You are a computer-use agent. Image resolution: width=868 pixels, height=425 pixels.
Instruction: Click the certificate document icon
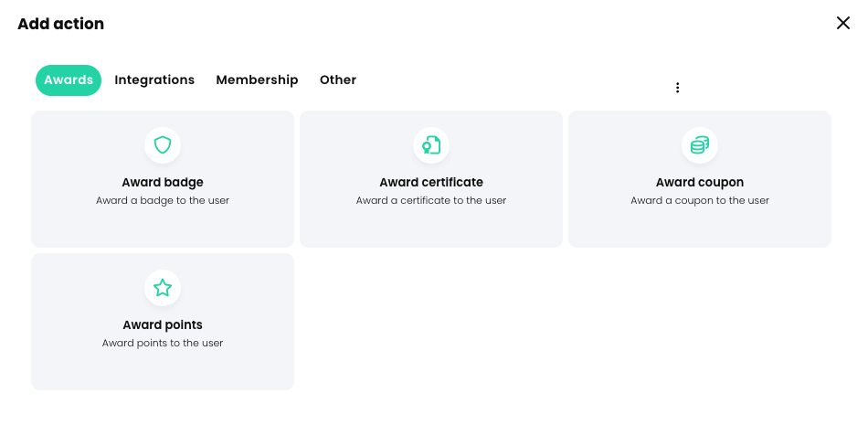pos(431,144)
